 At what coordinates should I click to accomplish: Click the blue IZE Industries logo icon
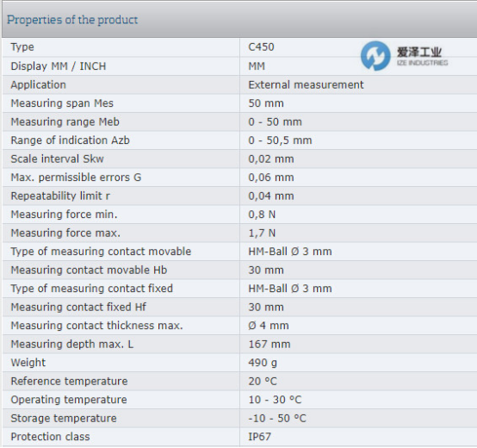pyautogui.click(x=375, y=56)
